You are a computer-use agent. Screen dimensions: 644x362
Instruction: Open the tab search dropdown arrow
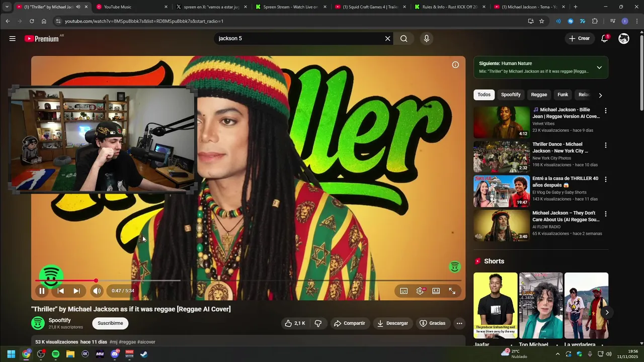click(7, 7)
